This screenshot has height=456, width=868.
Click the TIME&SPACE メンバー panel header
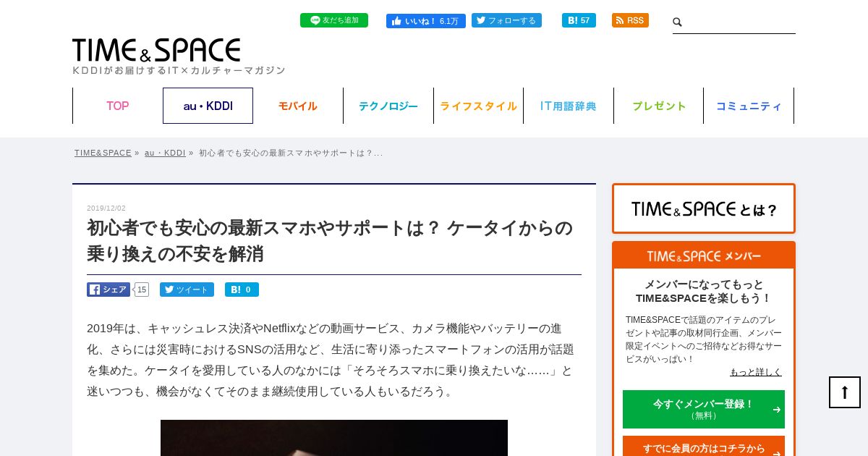point(704,256)
